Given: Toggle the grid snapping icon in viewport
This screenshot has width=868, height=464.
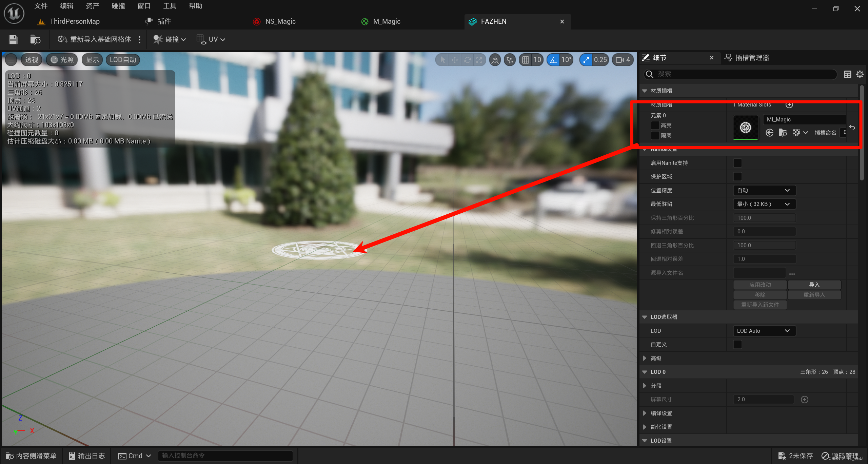Looking at the screenshot, I should [x=525, y=60].
